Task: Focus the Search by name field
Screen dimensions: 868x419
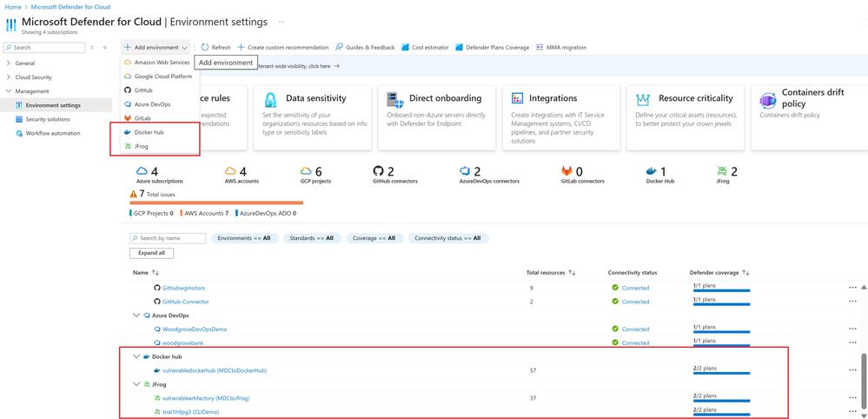Action: click(x=168, y=238)
